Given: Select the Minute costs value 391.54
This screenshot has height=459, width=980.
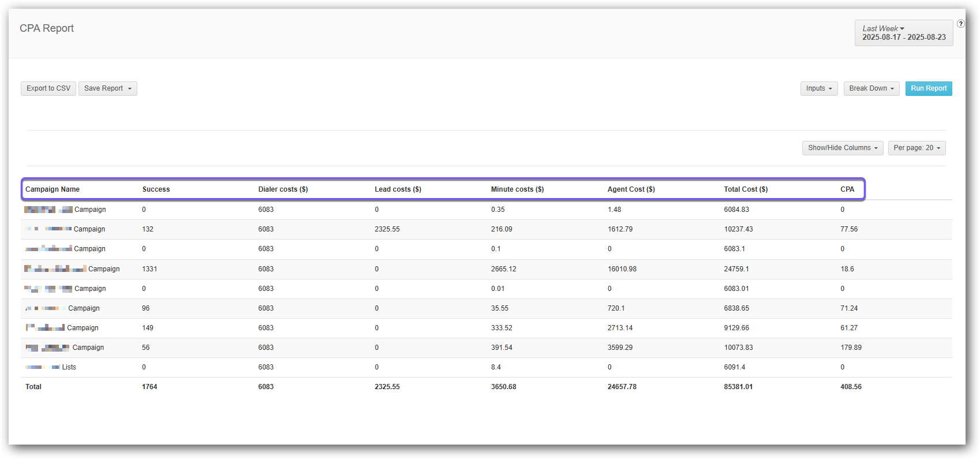Looking at the screenshot, I should point(502,348).
